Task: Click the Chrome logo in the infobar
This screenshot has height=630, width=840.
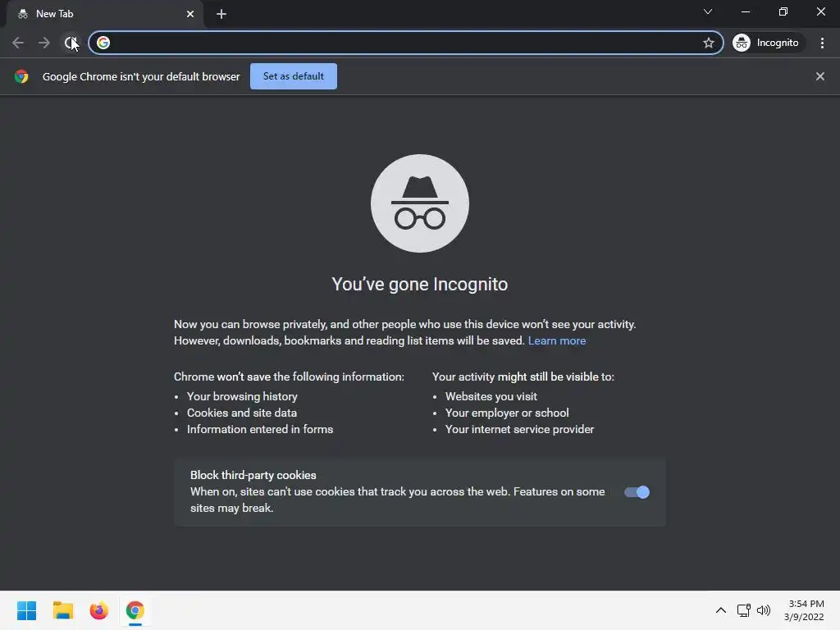Action: click(21, 76)
